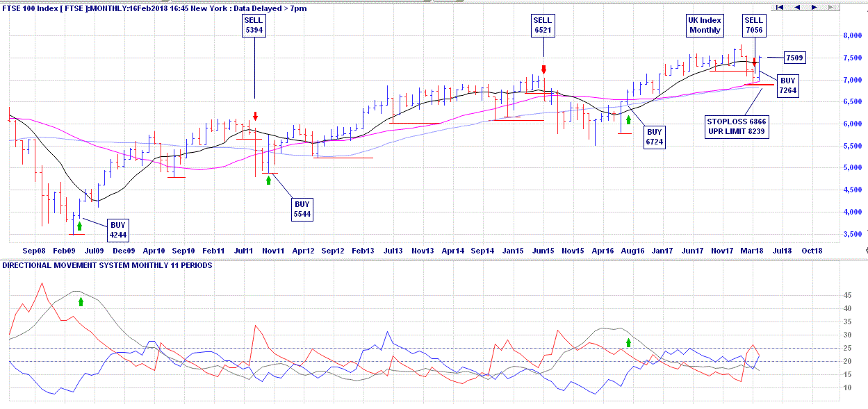Click the Sep08 date axis label
The height and width of the screenshot is (409, 868).
click(34, 251)
